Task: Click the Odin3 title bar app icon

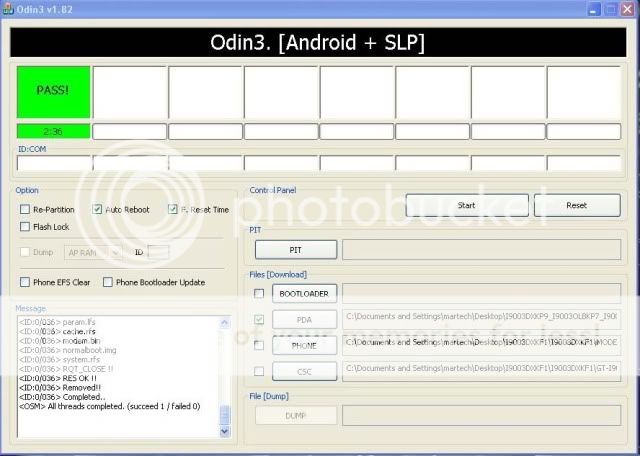Action: point(7,9)
